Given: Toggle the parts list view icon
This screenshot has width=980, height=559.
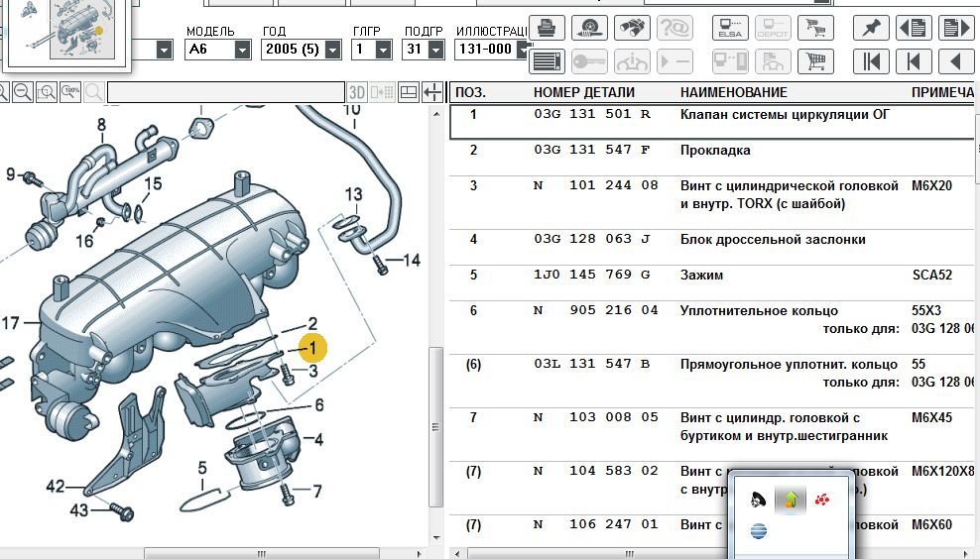Looking at the screenshot, I should click(549, 62).
